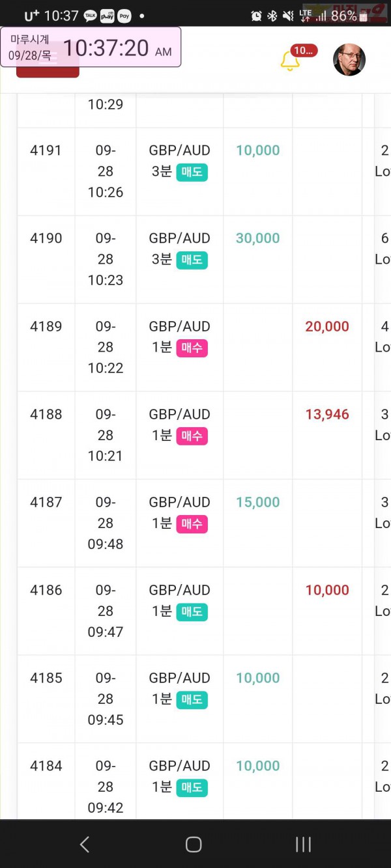Tap the KakaoTalk notification icon in status bar
The width and height of the screenshot is (391, 868).
click(91, 16)
